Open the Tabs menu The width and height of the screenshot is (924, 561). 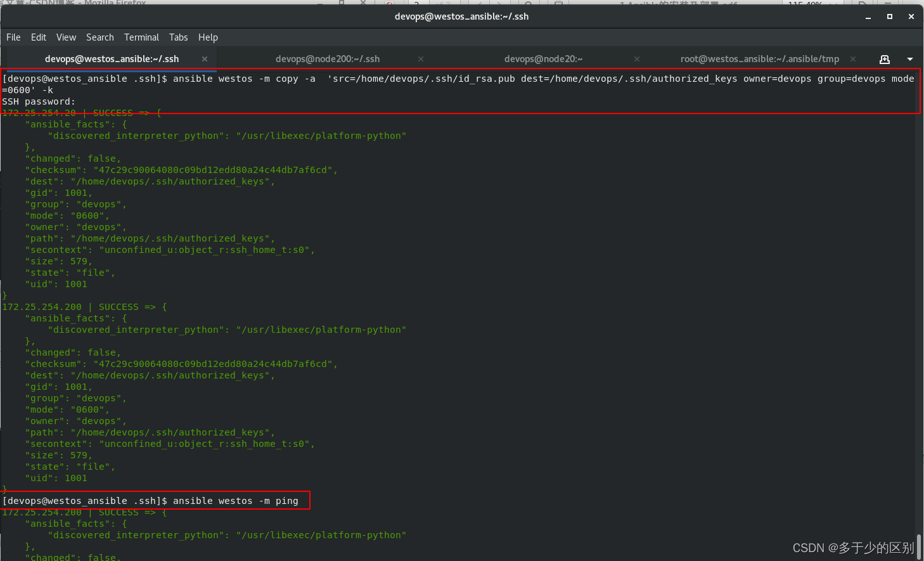[179, 37]
